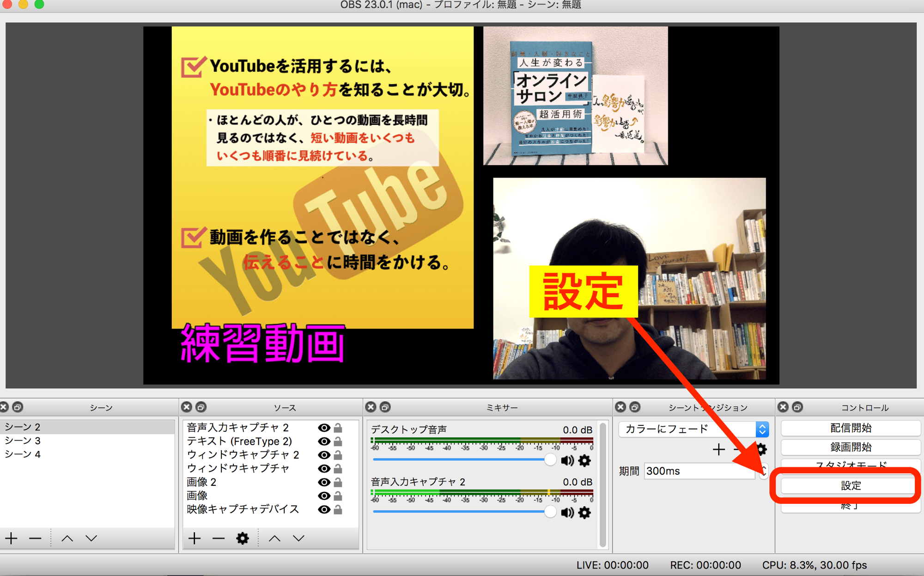Close the ミキサー dock panel
924x576 pixels.
[x=371, y=407]
